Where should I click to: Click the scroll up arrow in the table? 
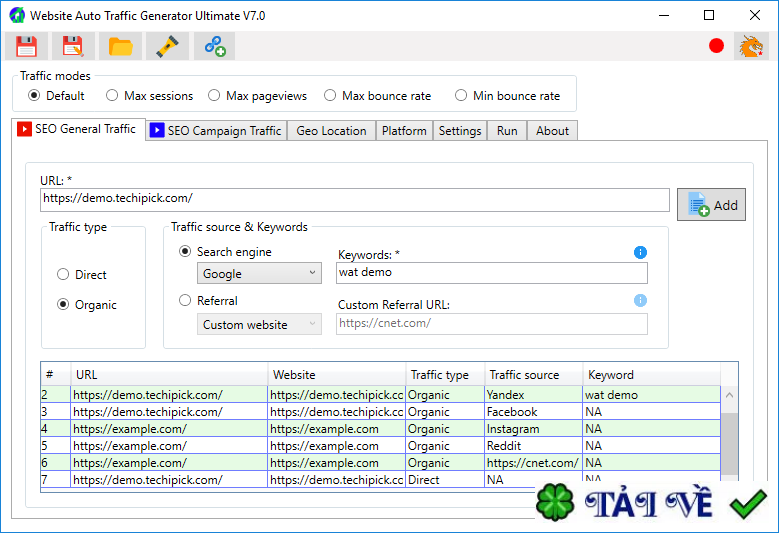pyautogui.click(x=729, y=396)
